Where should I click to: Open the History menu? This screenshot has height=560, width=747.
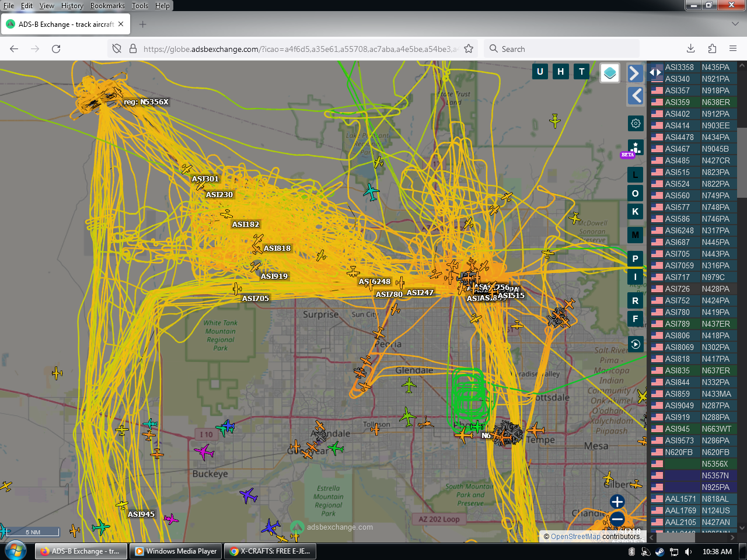click(72, 6)
